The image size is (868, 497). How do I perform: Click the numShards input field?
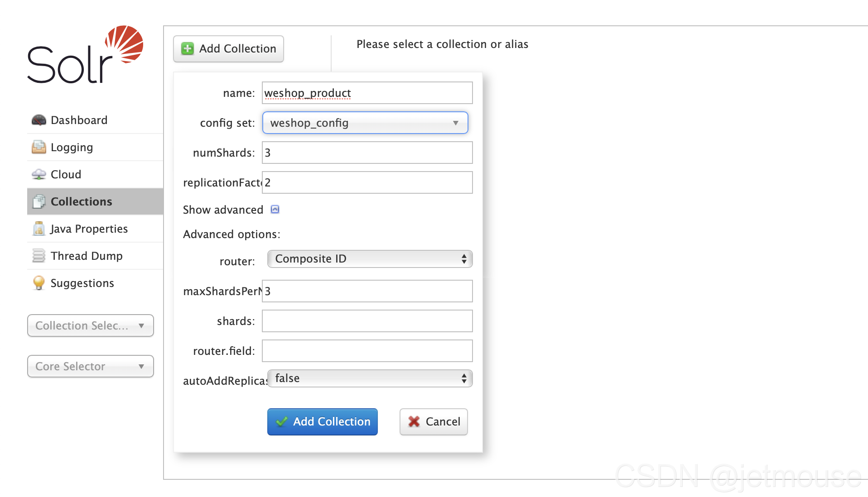(x=367, y=153)
